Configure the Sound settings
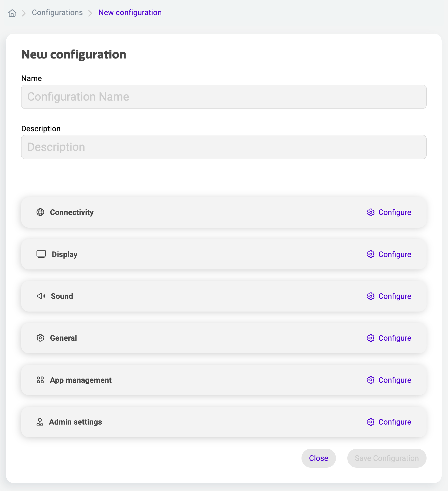 (395, 296)
